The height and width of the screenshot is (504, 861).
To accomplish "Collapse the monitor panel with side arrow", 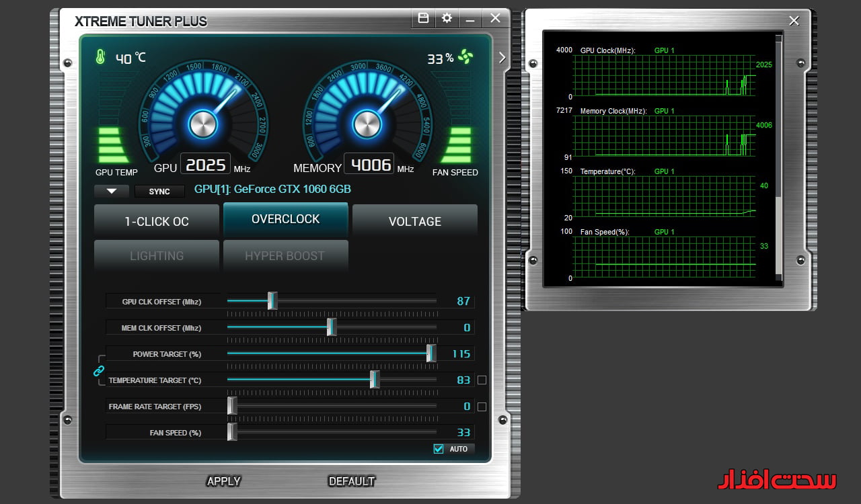I will click(x=502, y=58).
